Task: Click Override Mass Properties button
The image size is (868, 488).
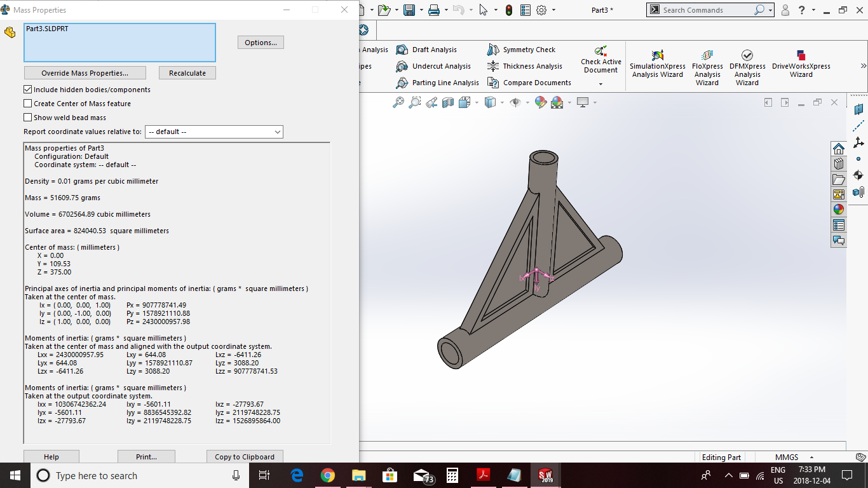Action: pyautogui.click(x=85, y=73)
